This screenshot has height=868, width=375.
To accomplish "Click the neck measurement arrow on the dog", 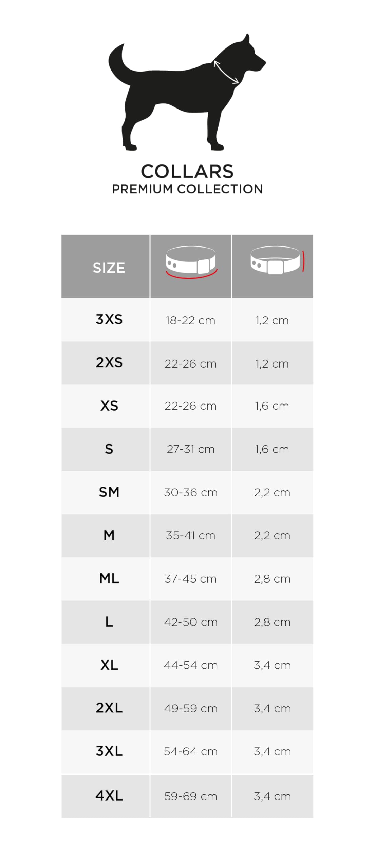I will [226, 72].
